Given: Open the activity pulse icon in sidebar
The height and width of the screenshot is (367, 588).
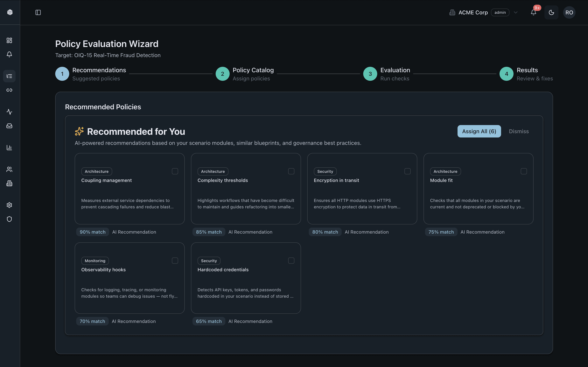Looking at the screenshot, I should pos(9,112).
